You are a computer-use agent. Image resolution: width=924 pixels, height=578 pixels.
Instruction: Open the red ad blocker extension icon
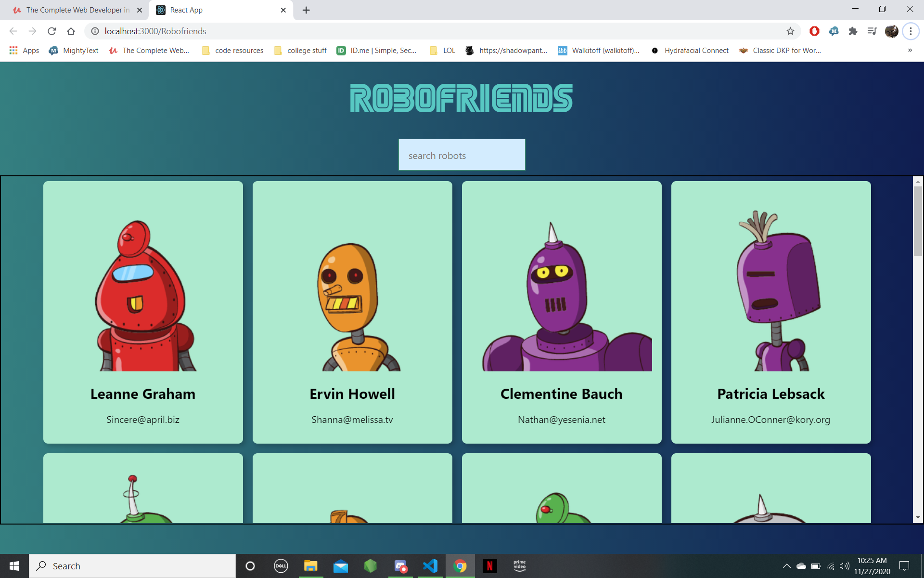pos(814,31)
